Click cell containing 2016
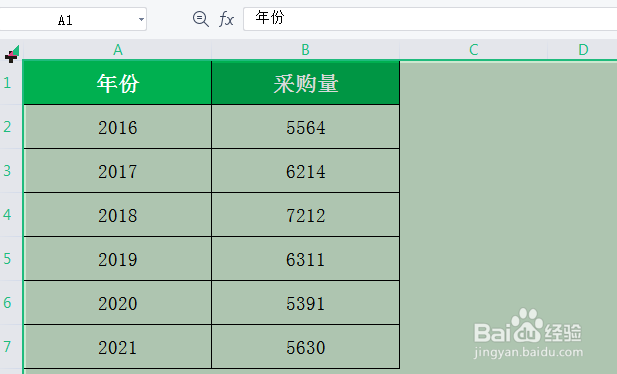 pyautogui.click(x=117, y=127)
